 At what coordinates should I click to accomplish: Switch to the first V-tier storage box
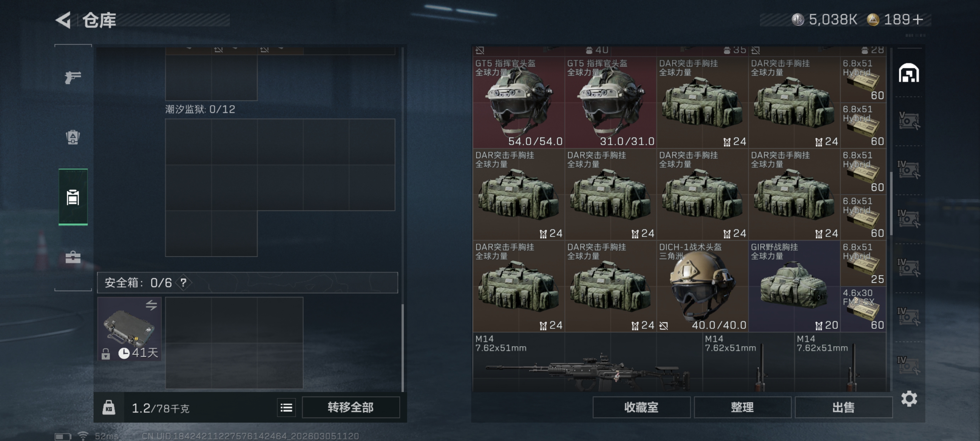tap(908, 121)
